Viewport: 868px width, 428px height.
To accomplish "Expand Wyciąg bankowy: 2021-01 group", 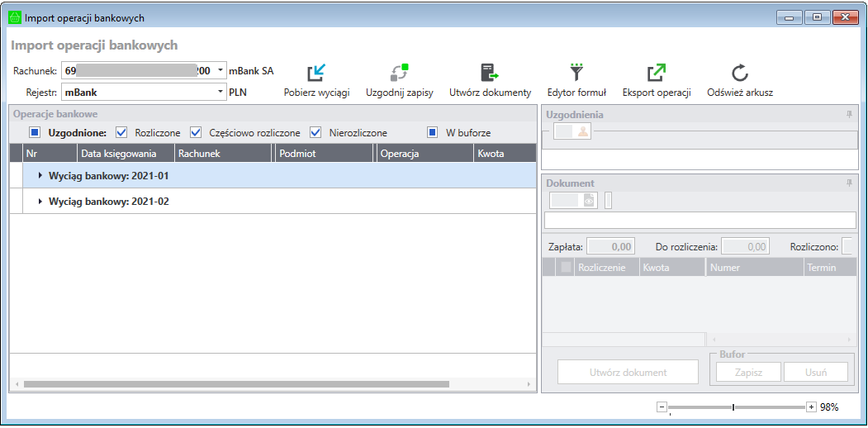I will (40, 176).
